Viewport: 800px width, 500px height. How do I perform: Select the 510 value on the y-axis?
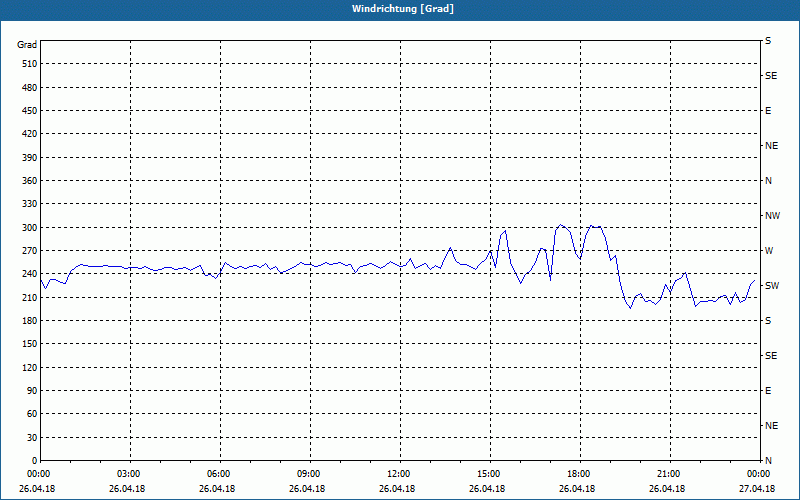pos(30,64)
